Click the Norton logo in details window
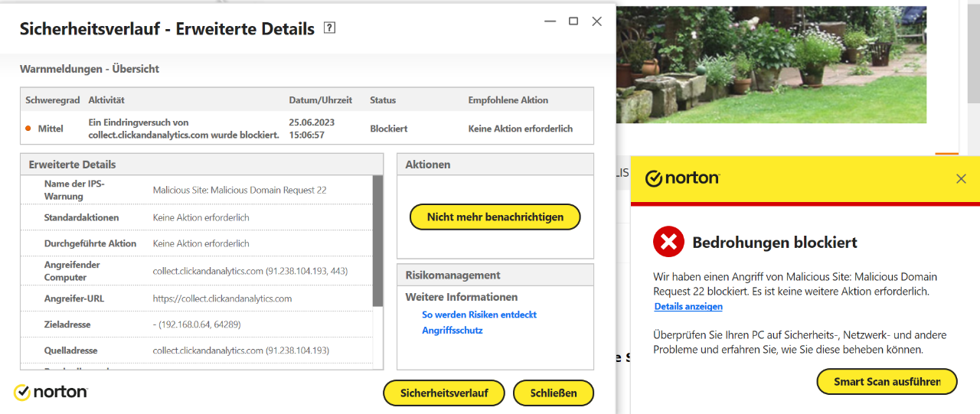Viewport: 980px width, 414px height. pyautogui.click(x=51, y=392)
